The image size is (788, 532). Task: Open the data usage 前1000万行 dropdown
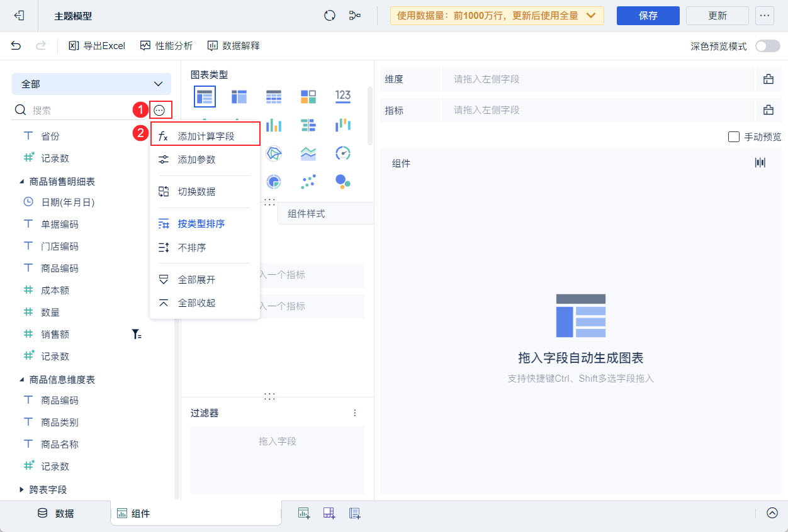coord(497,16)
